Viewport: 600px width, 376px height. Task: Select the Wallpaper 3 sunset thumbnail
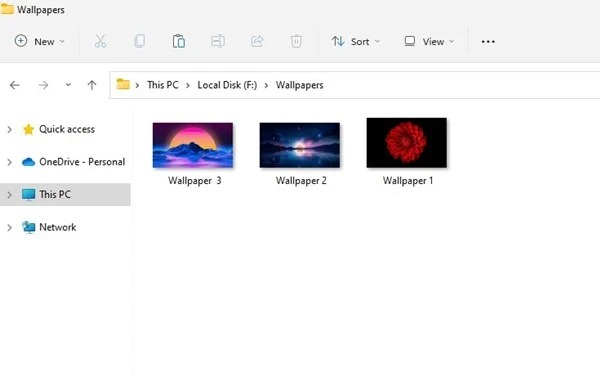[x=192, y=145]
